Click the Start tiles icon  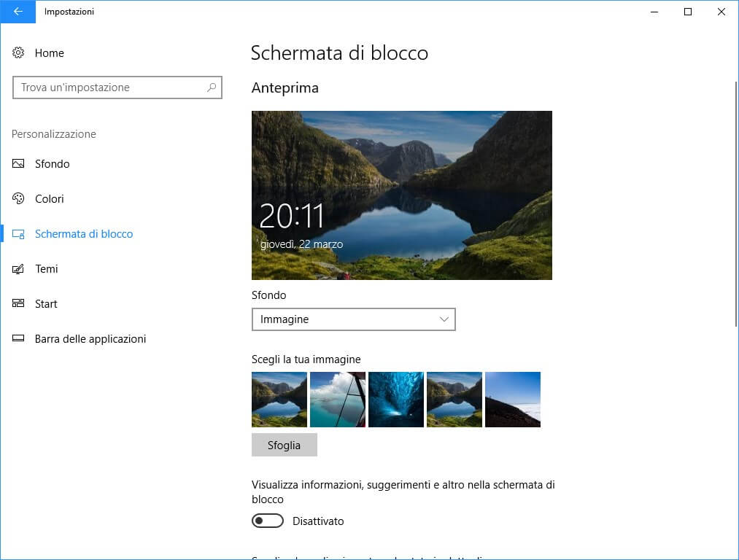pos(19,304)
